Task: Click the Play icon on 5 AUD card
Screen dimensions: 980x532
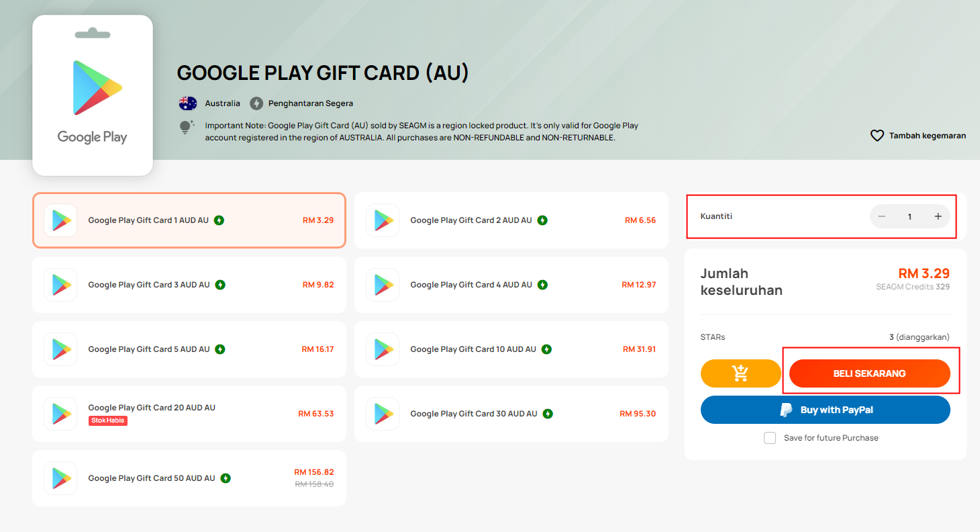Action: coord(60,349)
